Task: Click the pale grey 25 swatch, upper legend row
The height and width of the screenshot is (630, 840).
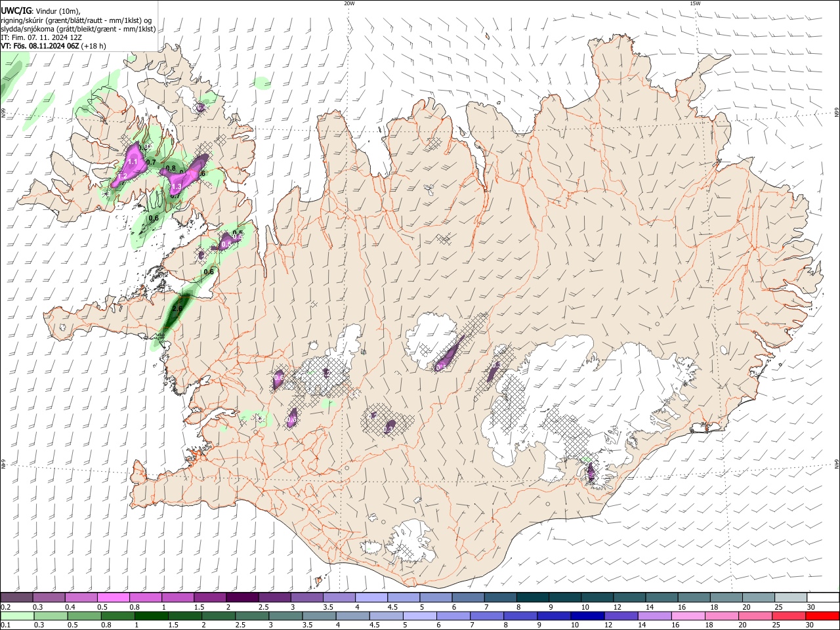Action: 790,598
